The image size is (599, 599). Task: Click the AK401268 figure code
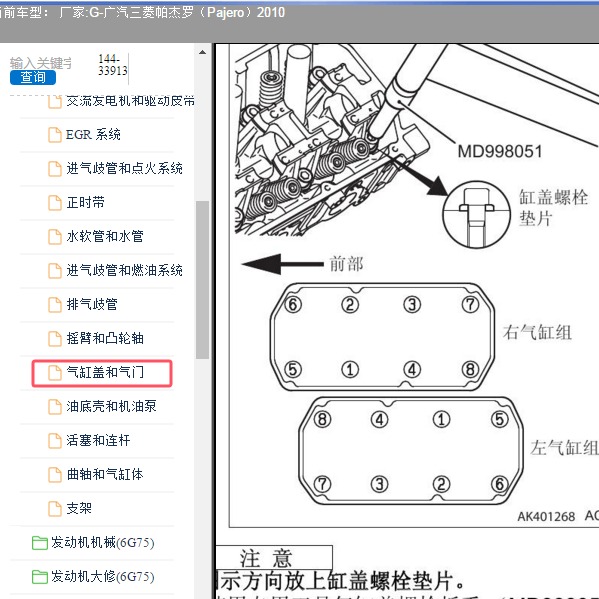click(x=546, y=517)
